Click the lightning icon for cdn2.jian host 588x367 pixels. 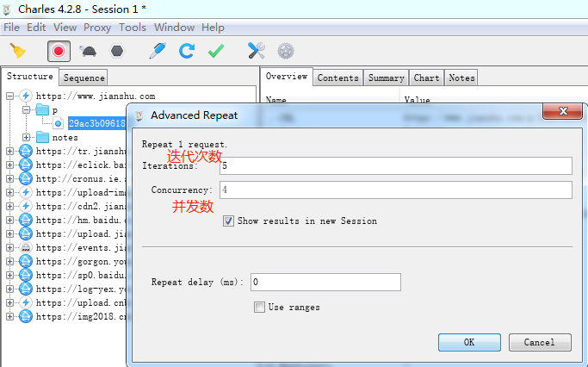pos(26,207)
